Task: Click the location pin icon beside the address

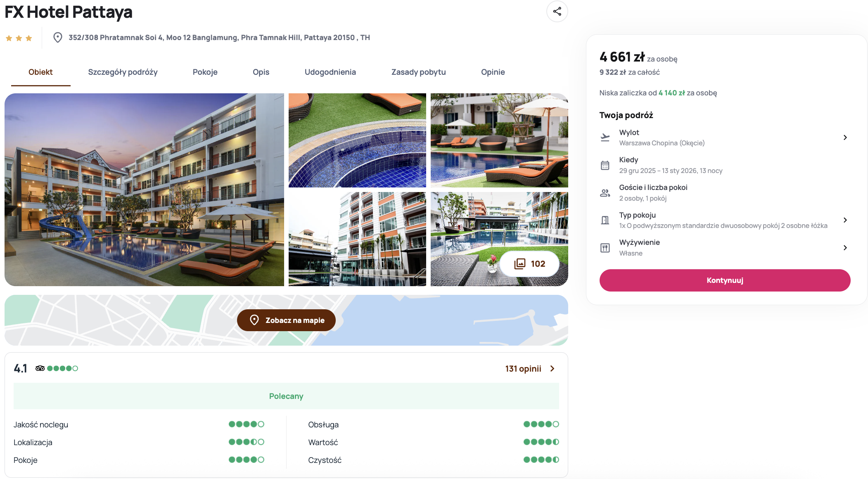Action: click(x=58, y=38)
